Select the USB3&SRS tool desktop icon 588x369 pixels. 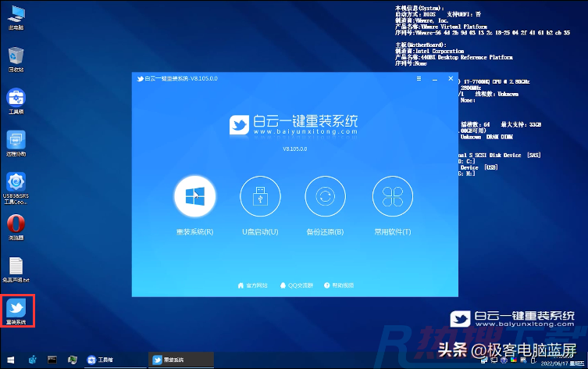(16, 188)
